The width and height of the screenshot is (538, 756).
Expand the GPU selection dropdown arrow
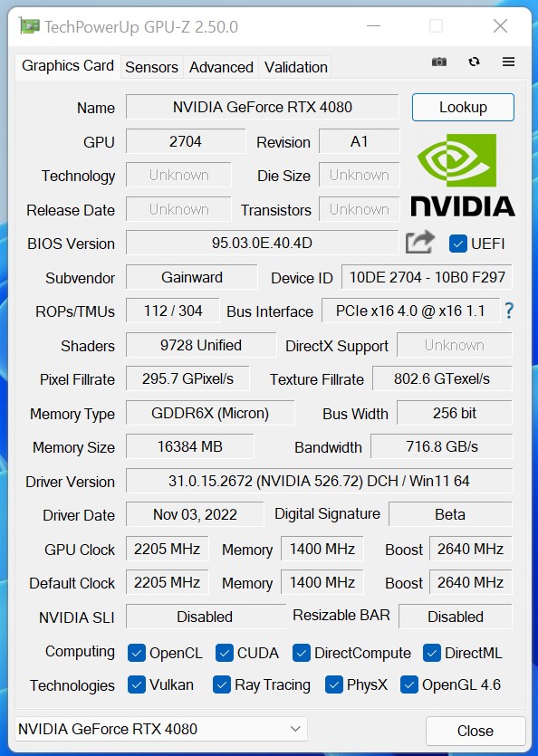click(x=296, y=729)
